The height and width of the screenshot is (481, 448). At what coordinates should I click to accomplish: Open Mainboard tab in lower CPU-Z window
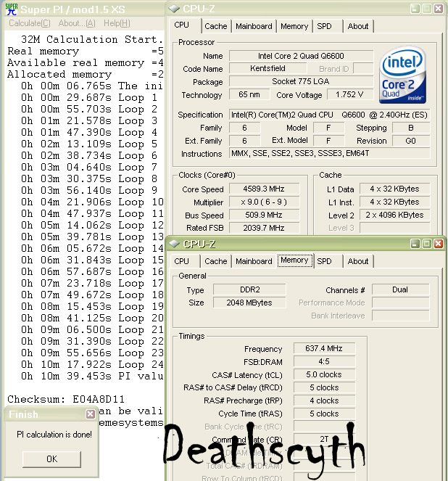(x=254, y=261)
